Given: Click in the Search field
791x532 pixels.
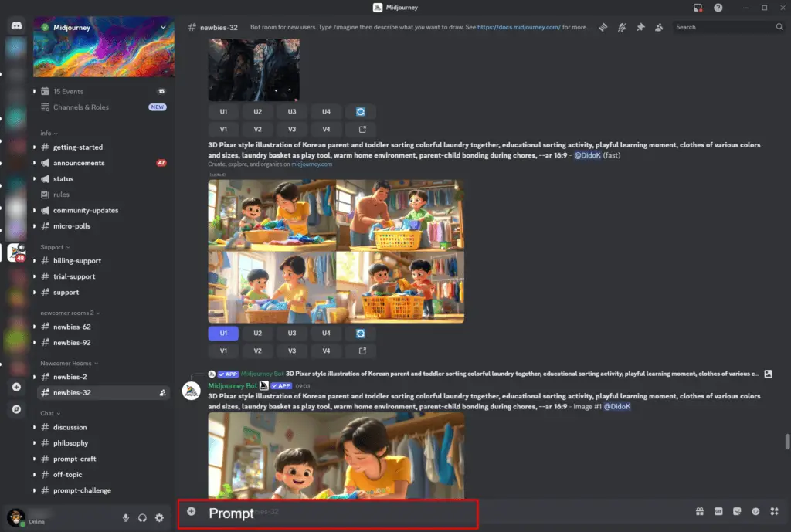Looking at the screenshot, I should coord(723,27).
